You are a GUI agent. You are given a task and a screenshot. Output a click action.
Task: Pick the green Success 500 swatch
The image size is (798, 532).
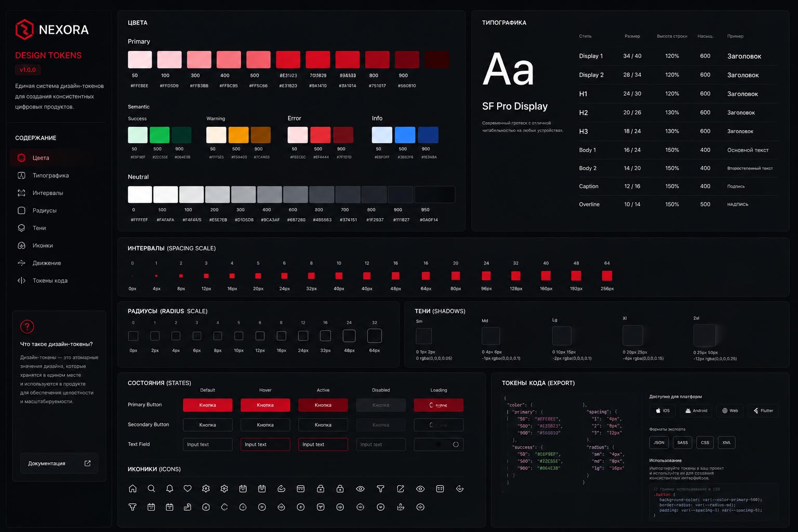(159, 135)
